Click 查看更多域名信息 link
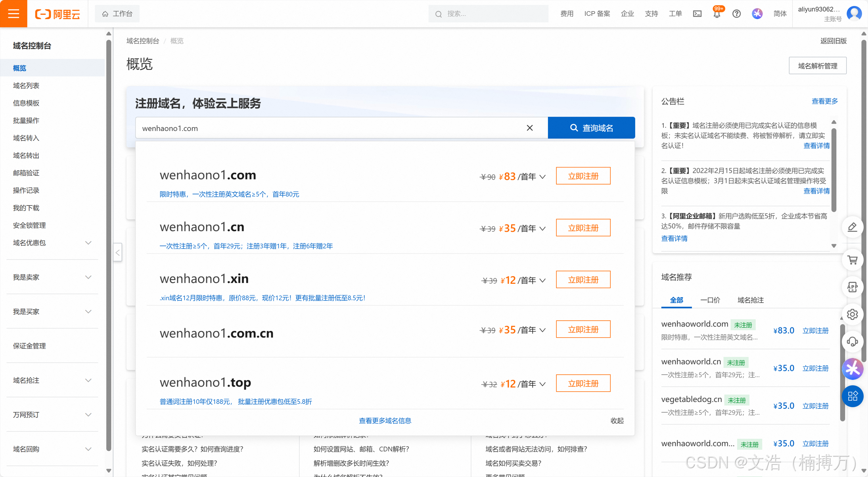Viewport: 868px width, 477px height. [385, 421]
